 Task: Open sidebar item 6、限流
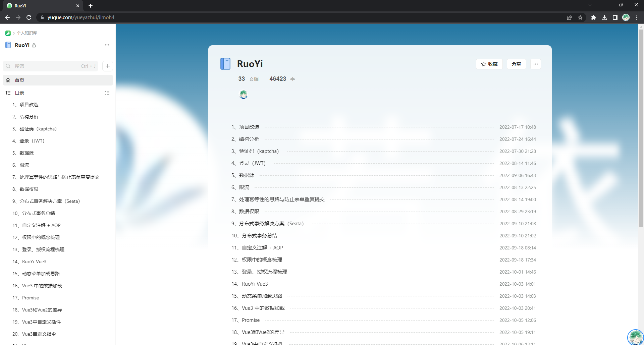tap(21, 165)
